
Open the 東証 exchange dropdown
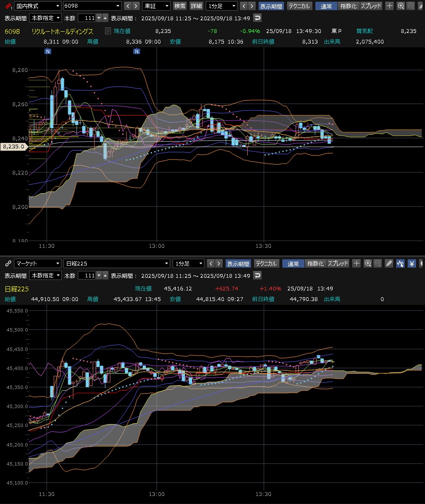click(x=156, y=6)
